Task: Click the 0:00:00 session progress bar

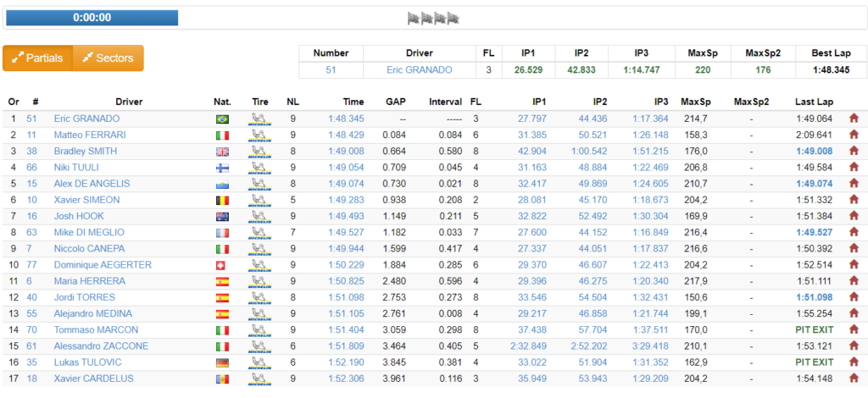Action: (x=92, y=18)
